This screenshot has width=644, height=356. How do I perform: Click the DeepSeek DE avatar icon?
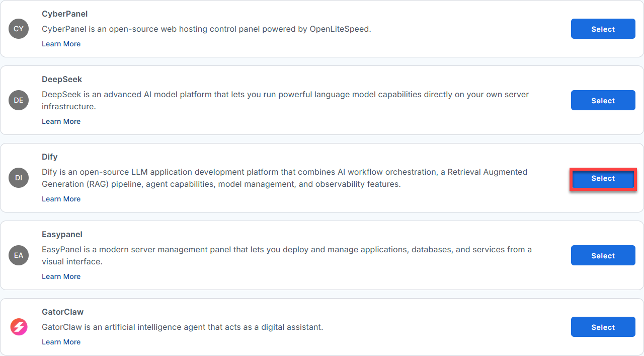click(19, 100)
